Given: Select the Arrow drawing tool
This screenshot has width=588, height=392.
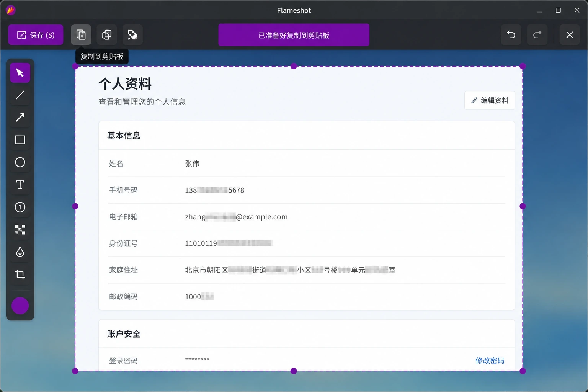Looking at the screenshot, I should [20, 118].
